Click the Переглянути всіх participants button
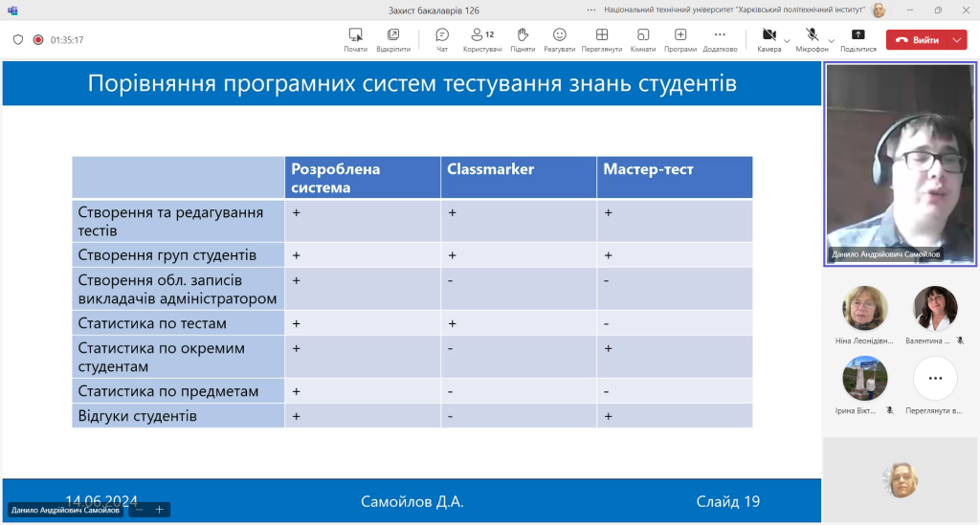 (935, 380)
